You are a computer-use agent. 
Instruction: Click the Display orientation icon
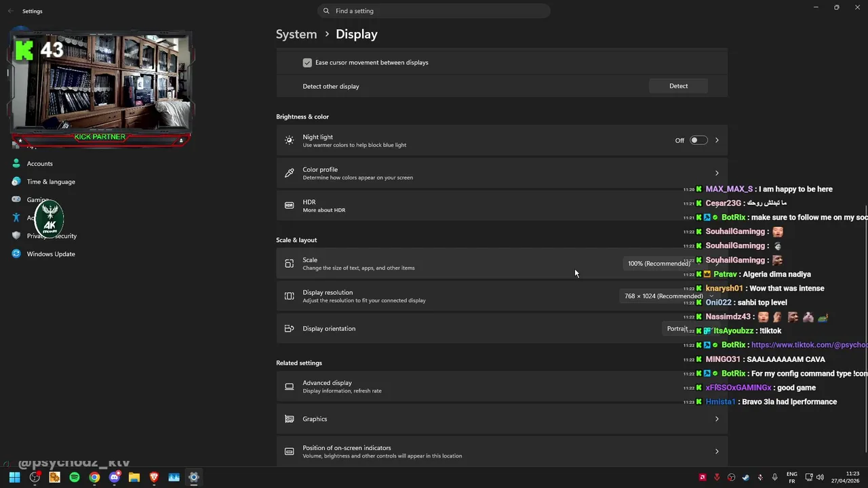click(290, 329)
